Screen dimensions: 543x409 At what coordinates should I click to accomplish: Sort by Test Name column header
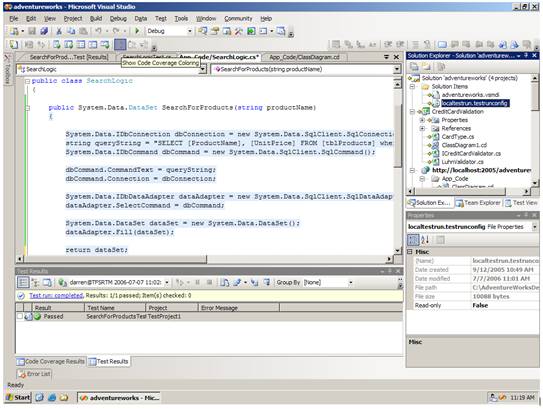(x=115, y=308)
